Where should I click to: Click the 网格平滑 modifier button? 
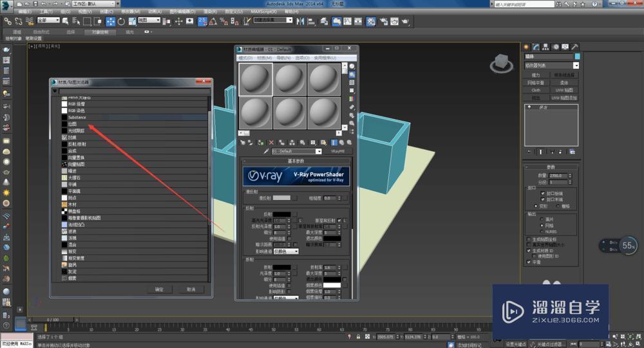[x=536, y=83]
